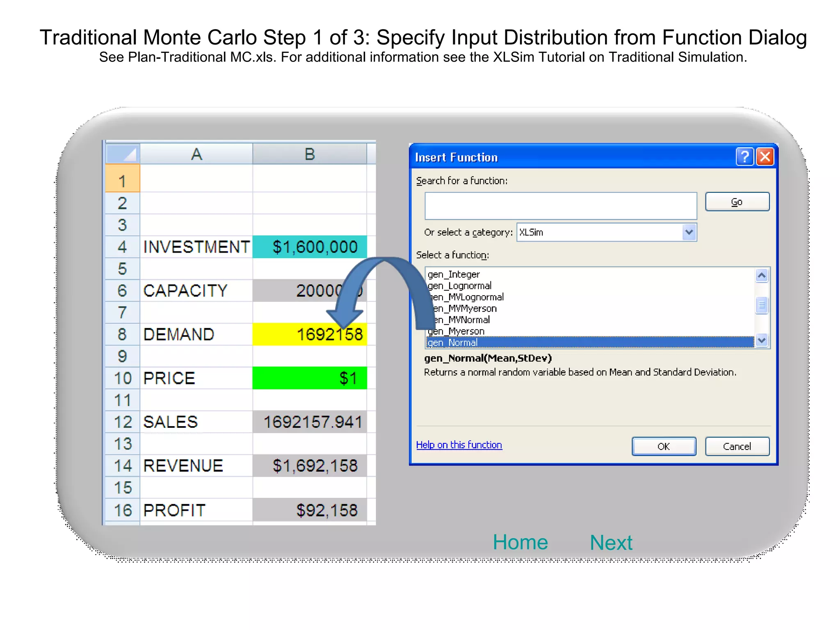840x630 pixels.
Task: Click the search for a function field
Action: coord(560,206)
